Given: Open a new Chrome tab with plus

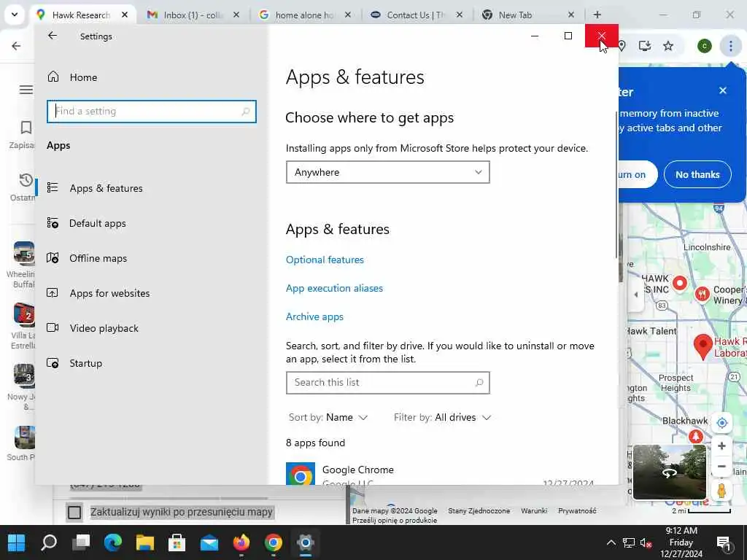Looking at the screenshot, I should 597,15.
